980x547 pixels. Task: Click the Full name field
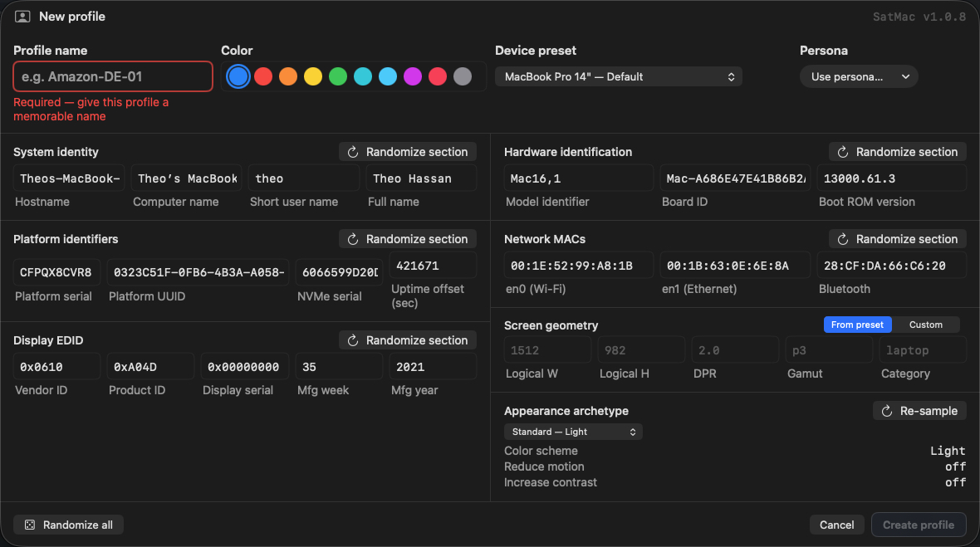pos(421,178)
